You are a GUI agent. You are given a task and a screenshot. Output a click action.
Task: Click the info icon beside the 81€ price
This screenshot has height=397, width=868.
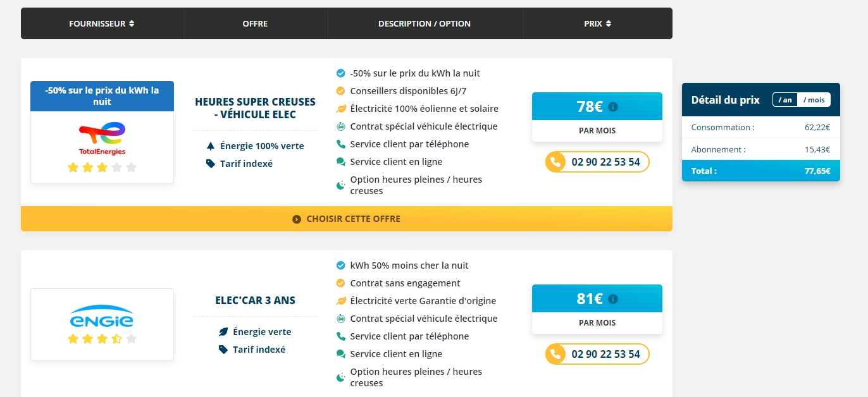[x=612, y=298]
